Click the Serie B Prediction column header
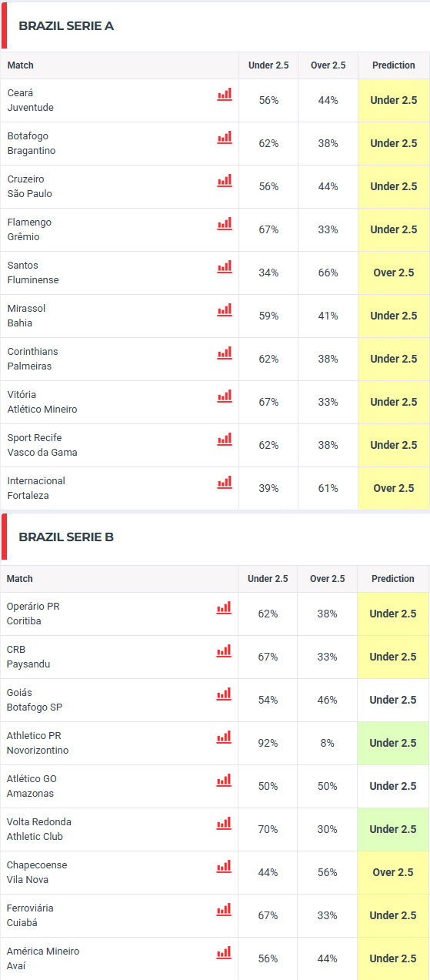This screenshot has height=980, width=430. (x=393, y=579)
